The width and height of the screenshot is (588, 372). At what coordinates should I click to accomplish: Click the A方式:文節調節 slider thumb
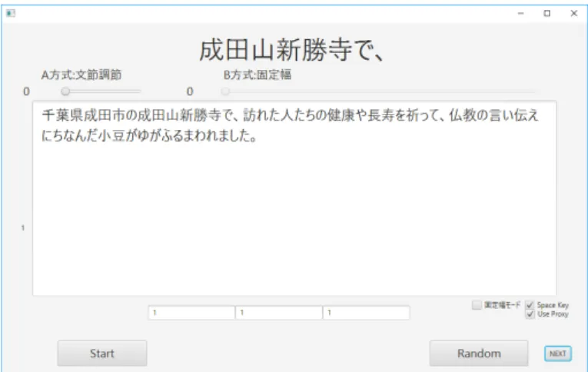click(x=65, y=91)
